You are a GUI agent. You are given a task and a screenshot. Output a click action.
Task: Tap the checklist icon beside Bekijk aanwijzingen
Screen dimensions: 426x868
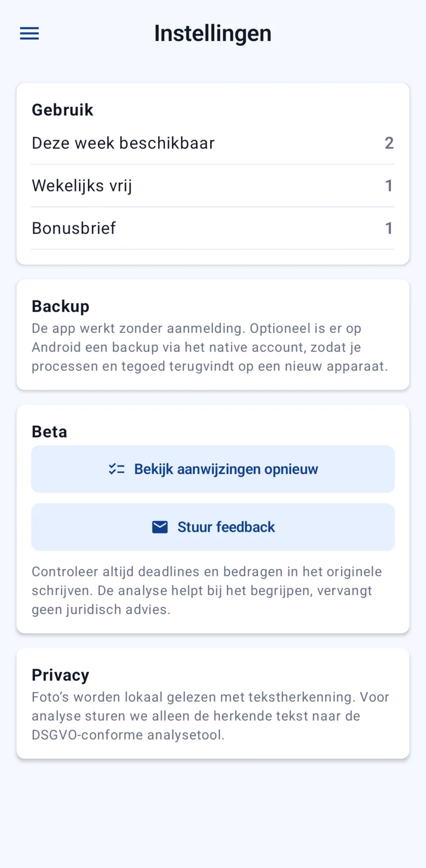[117, 469]
